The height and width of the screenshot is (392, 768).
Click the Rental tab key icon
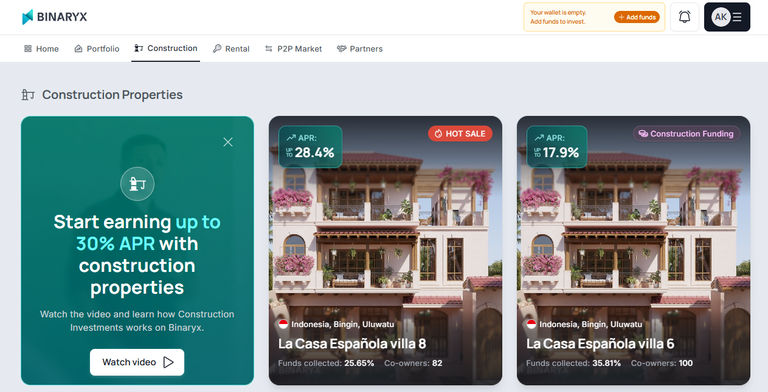tap(217, 49)
